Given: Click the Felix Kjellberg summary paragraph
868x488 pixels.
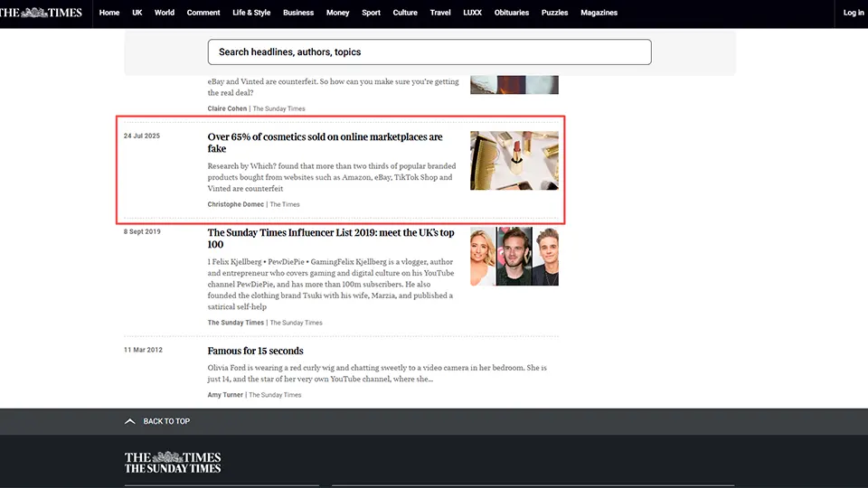Looking at the screenshot, I should 331,284.
